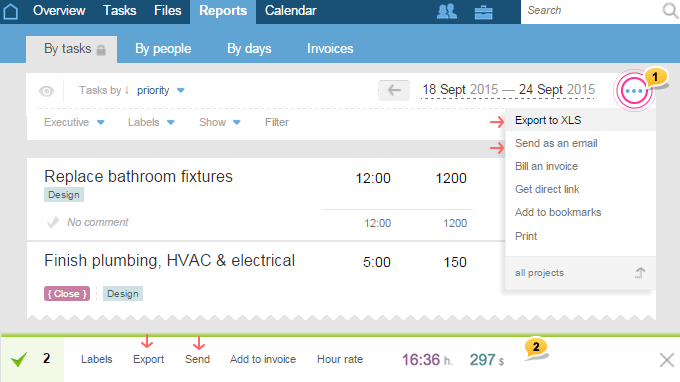Click the 5:00 time value

[376, 262]
